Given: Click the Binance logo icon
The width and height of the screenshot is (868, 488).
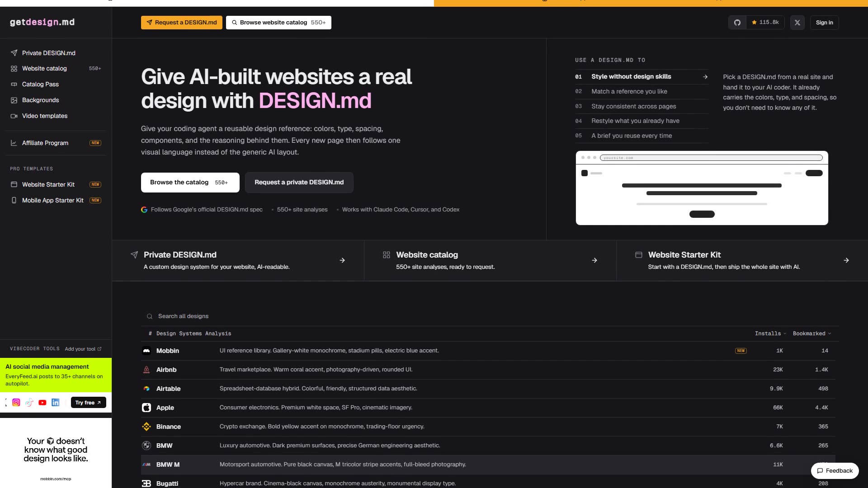Looking at the screenshot, I should (x=146, y=427).
